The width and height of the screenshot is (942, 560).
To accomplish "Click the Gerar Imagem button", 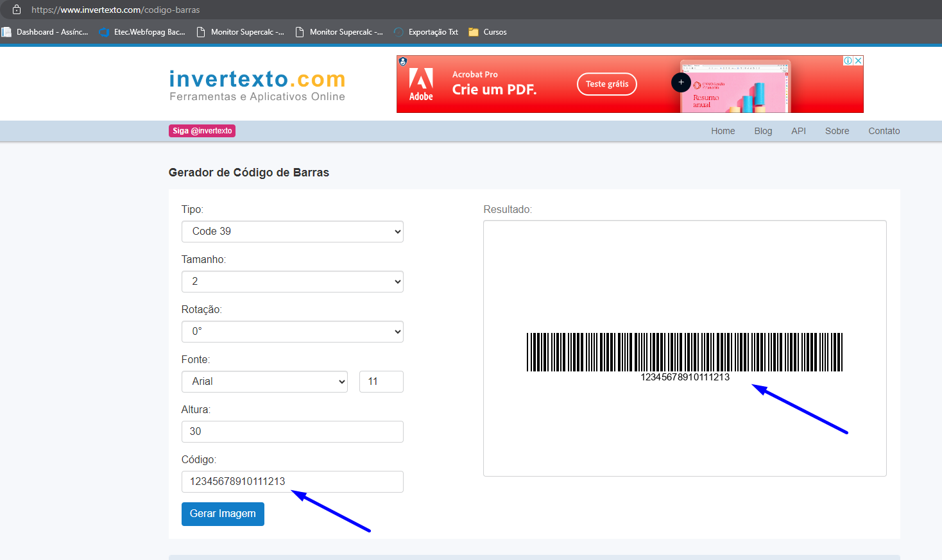I will point(223,514).
